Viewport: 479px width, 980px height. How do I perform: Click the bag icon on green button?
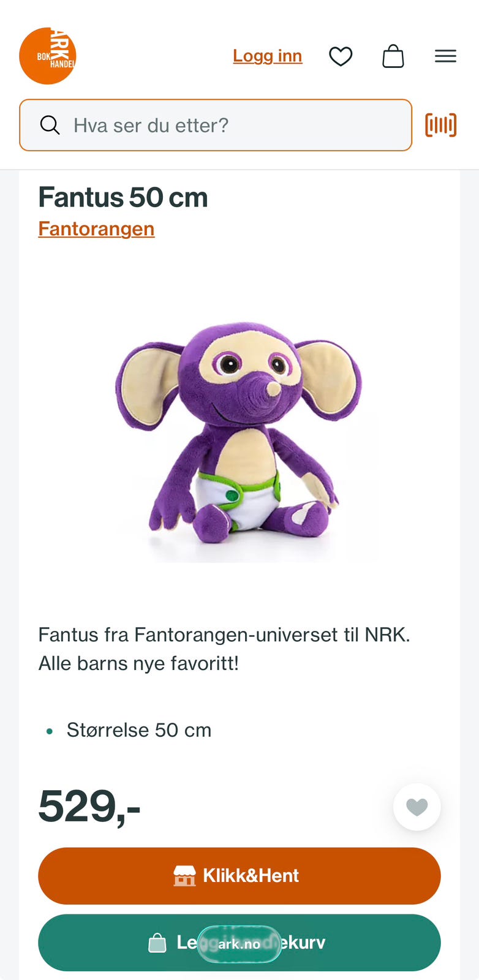(157, 943)
